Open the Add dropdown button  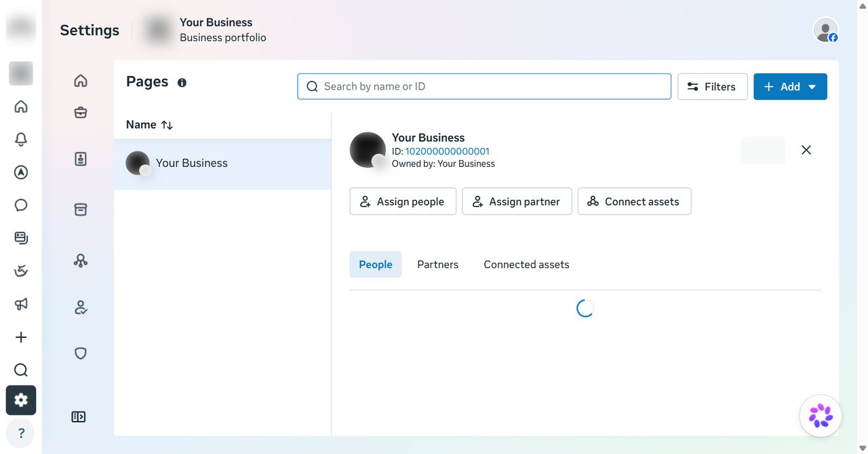[x=790, y=87]
